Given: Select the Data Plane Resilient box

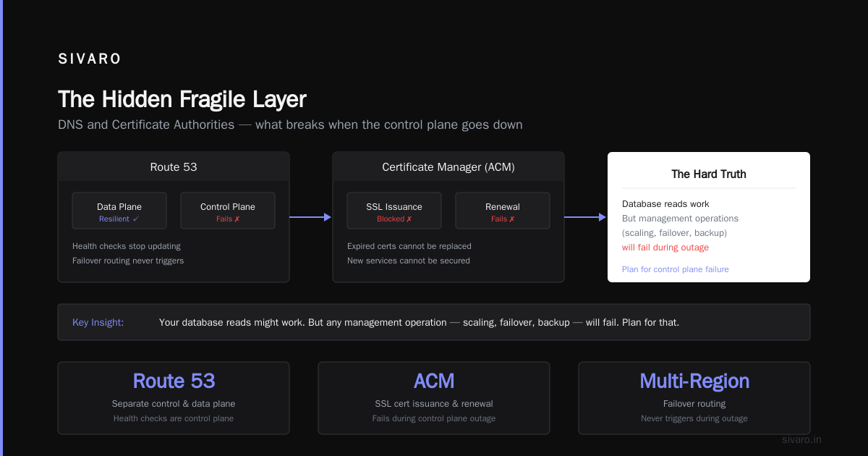Looking at the screenshot, I should [x=119, y=211].
